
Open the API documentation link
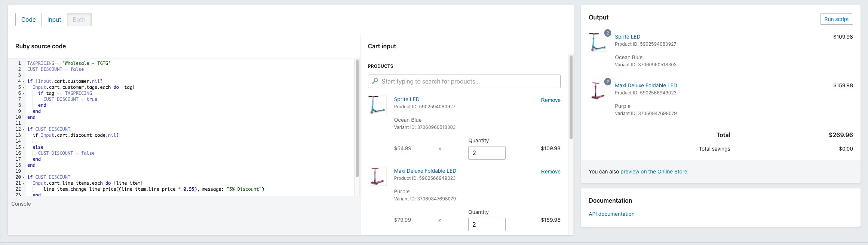[611, 214]
